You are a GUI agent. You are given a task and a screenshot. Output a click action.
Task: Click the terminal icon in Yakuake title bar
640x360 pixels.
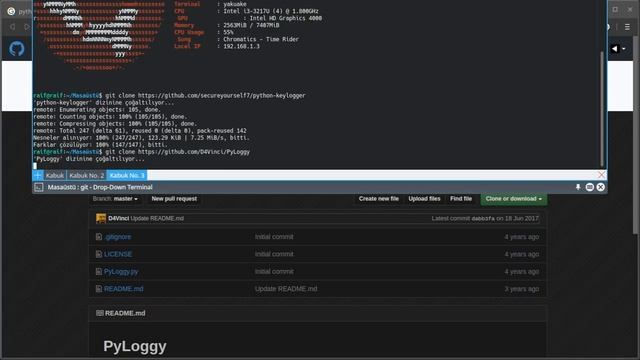click(38, 187)
